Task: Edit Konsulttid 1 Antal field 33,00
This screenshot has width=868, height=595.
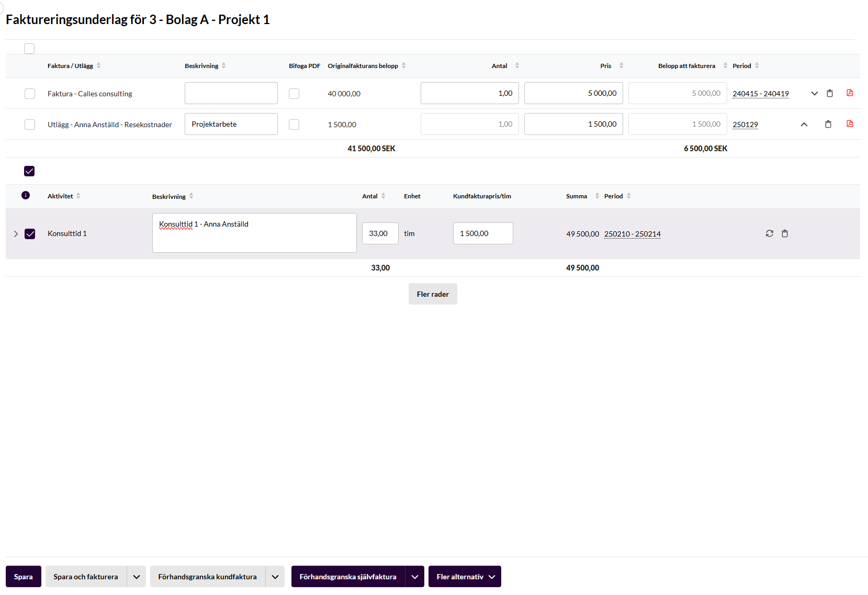Action: tap(380, 233)
